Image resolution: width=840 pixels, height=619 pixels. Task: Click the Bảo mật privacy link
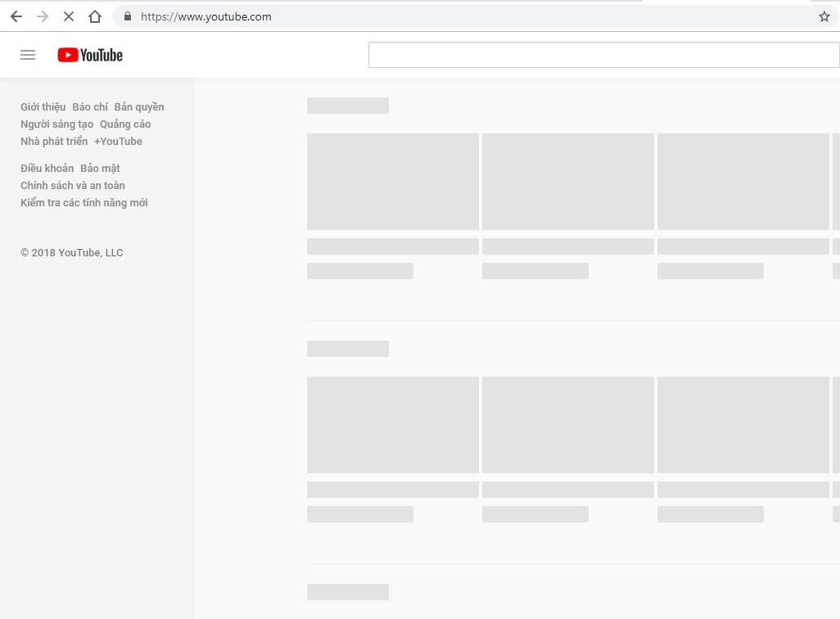[x=100, y=168]
